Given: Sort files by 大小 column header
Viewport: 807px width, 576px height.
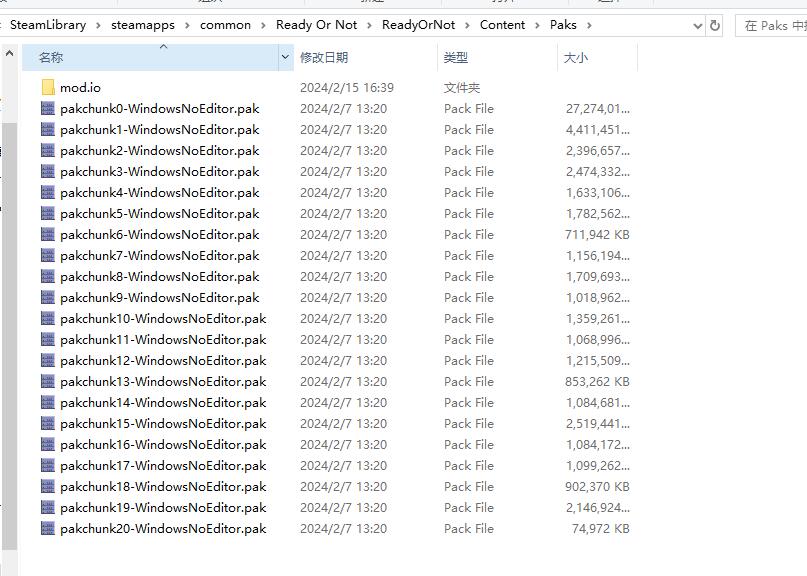Looking at the screenshot, I should pos(598,57).
